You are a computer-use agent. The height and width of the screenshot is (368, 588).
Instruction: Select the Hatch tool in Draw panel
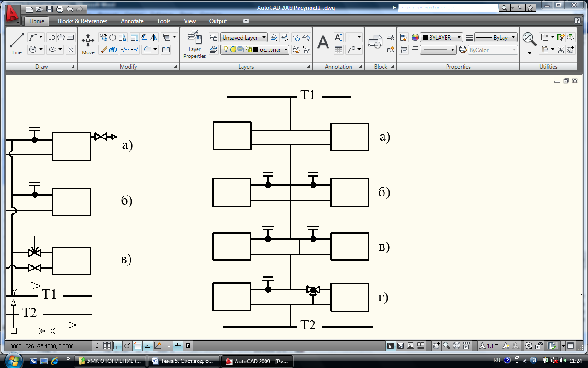(71, 49)
